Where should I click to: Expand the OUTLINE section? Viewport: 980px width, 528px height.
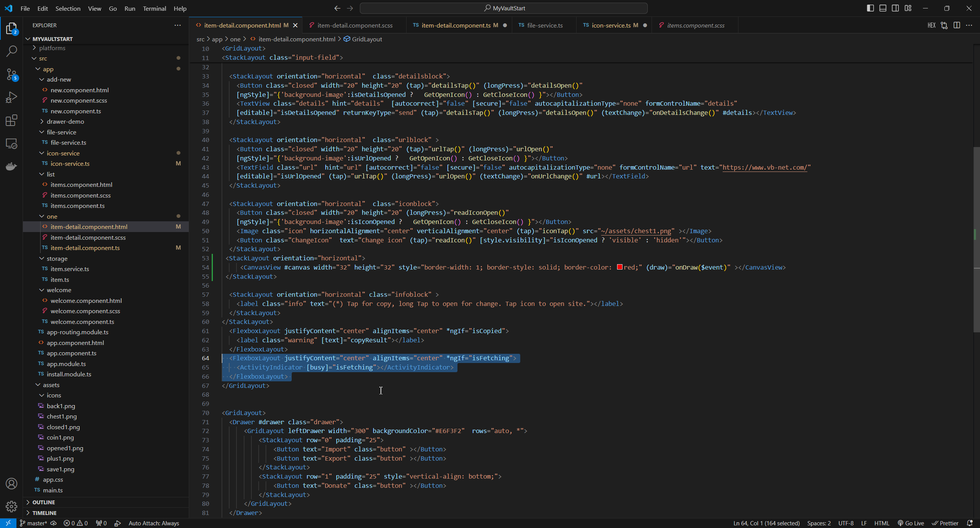(x=43, y=502)
